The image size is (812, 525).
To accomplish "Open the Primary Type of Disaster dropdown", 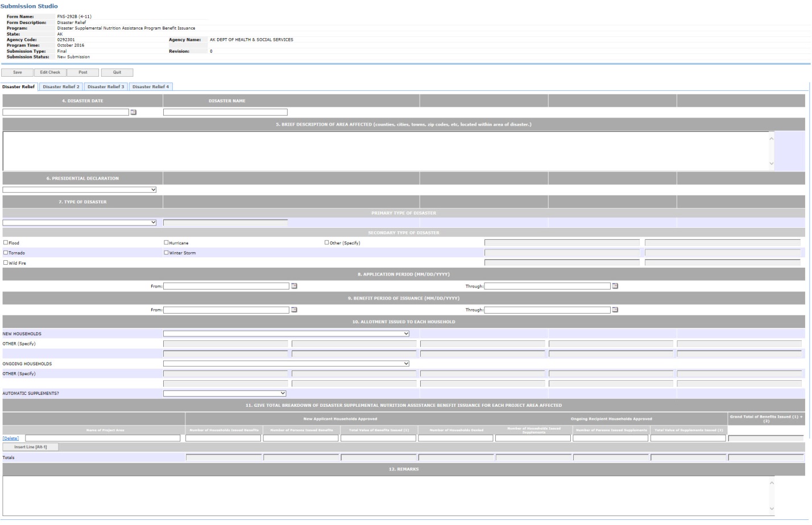I will (x=80, y=223).
